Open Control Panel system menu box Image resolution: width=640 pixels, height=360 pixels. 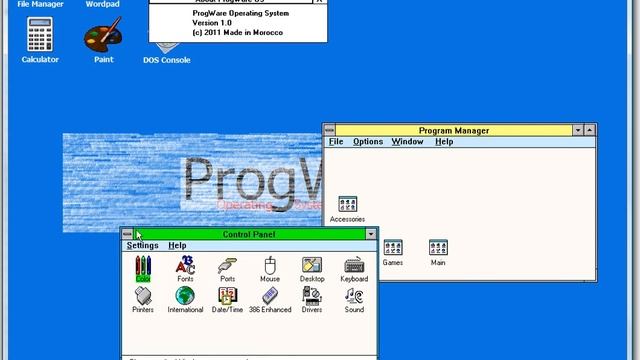pyautogui.click(x=127, y=234)
